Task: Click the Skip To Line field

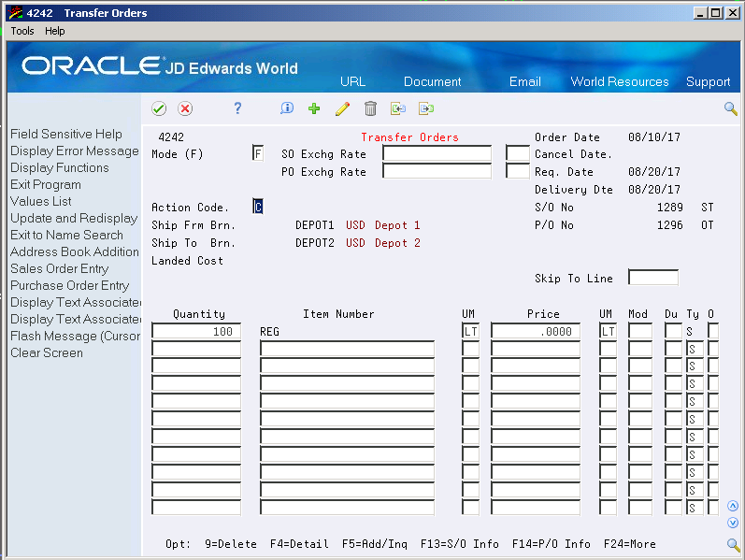Action: click(x=653, y=278)
